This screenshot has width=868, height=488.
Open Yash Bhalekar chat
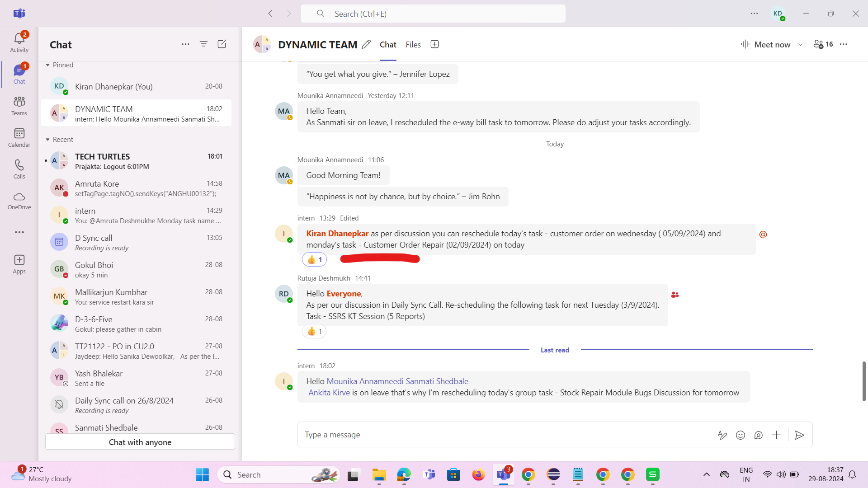(x=136, y=378)
